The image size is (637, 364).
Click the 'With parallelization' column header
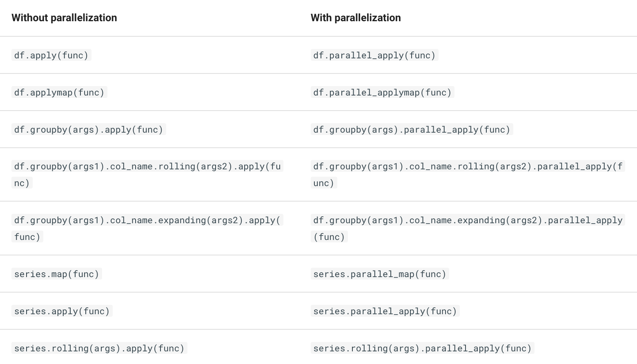pos(356,18)
